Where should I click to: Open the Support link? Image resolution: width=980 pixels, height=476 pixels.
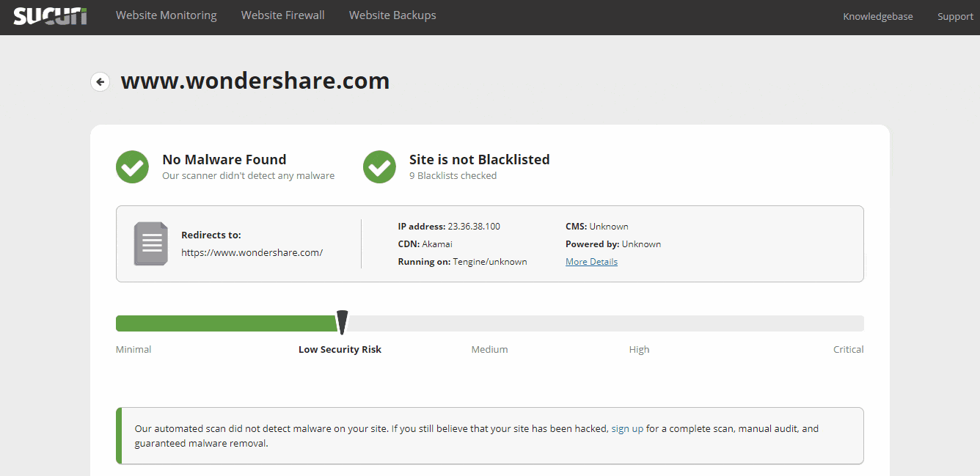(x=955, y=16)
